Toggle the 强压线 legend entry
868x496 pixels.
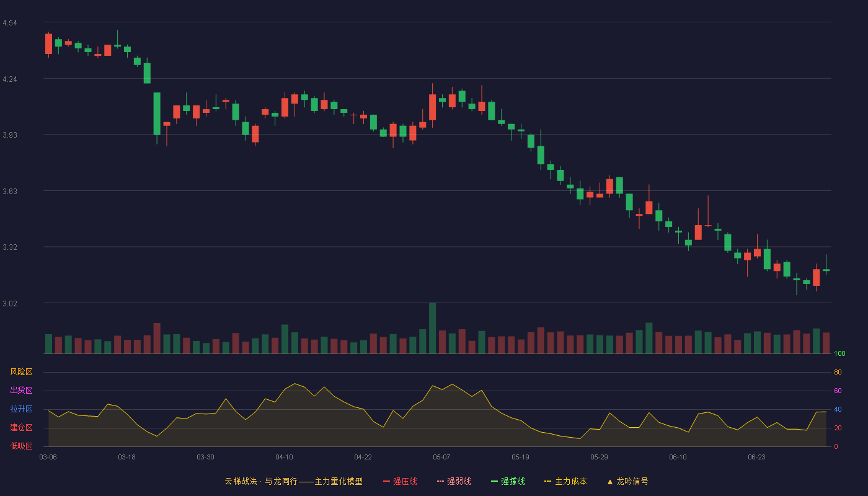[400, 481]
